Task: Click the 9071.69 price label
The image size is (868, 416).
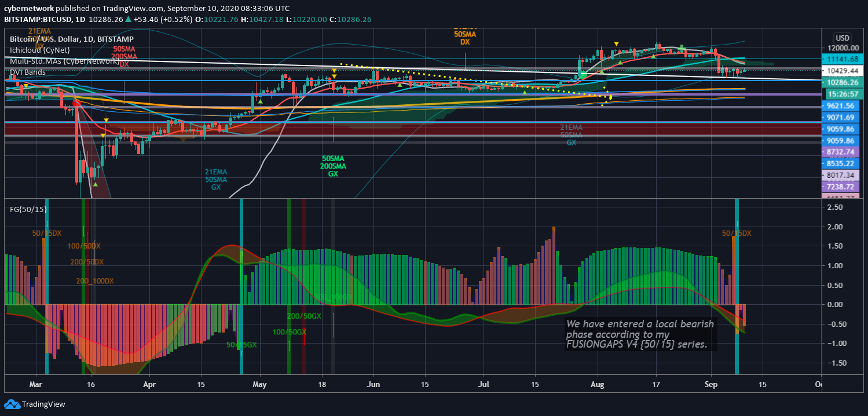Action: point(842,117)
